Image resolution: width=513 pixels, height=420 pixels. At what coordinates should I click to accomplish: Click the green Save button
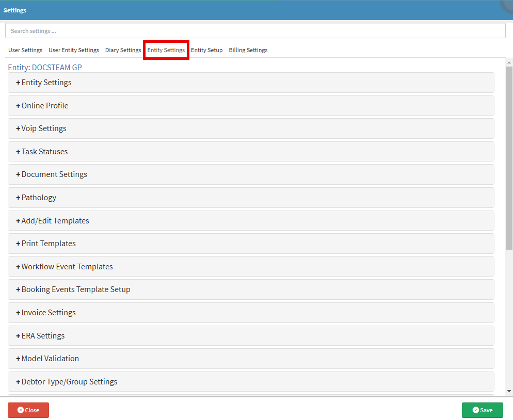[x=482, y=410]
